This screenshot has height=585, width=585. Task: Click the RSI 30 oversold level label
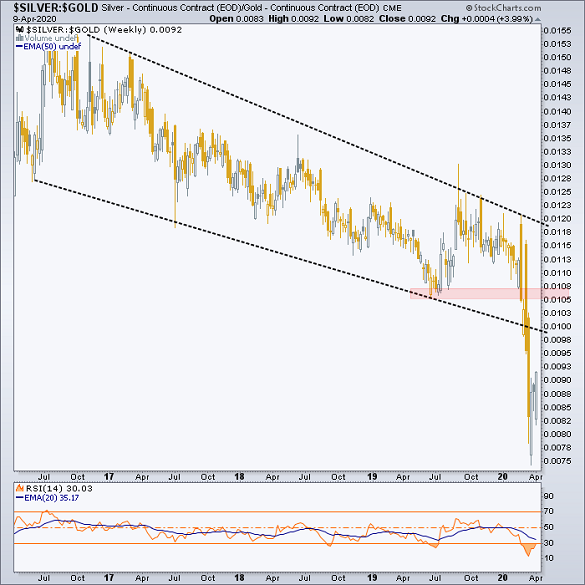pyautogui.click(x=548, y=543)
